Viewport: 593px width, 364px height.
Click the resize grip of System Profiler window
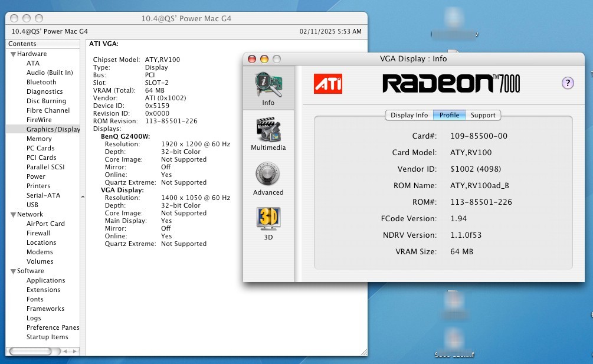click(x=364, y=352)
